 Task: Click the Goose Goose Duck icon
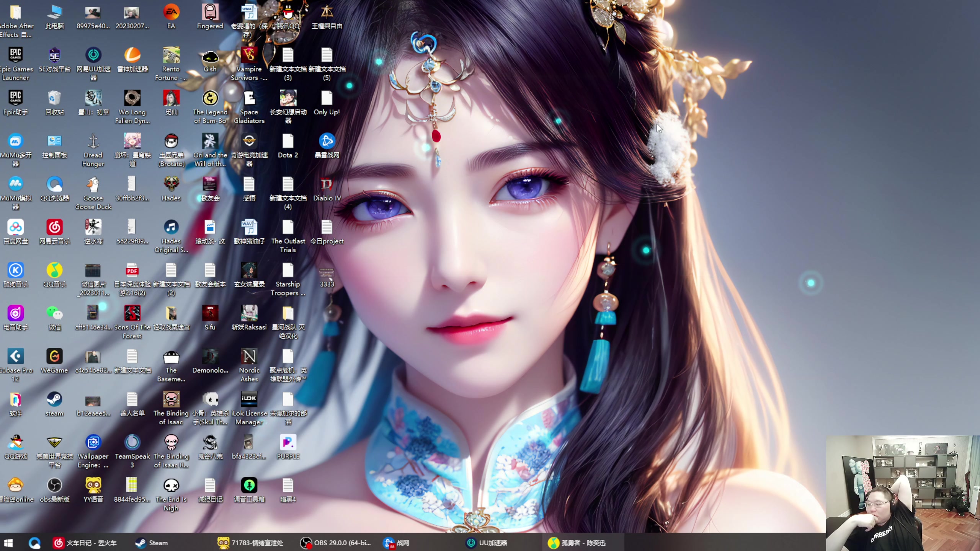tap(93, 185)
